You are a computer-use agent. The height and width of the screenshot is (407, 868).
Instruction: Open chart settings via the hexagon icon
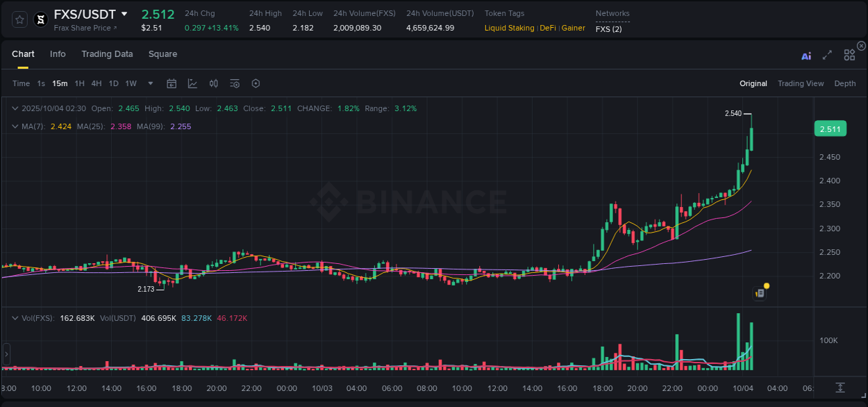pos(256,83)
